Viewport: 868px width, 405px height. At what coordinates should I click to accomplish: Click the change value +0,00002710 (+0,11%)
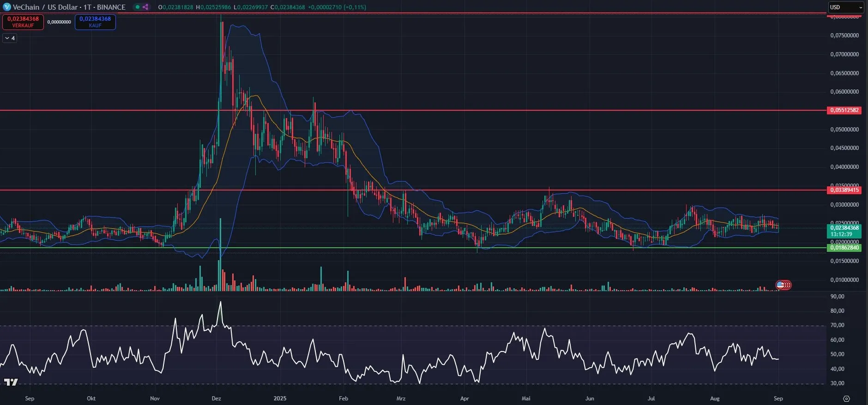(x=338, y=7)
